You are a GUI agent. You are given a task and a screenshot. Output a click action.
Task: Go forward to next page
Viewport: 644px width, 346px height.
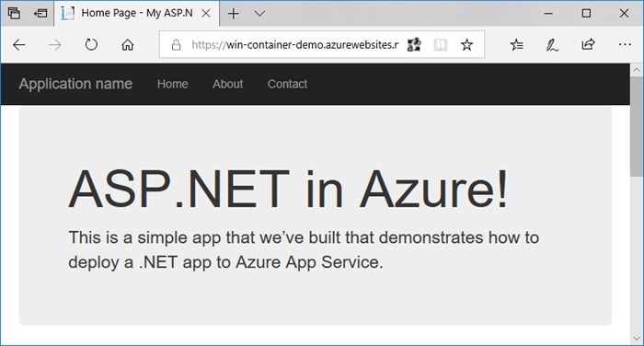(x=54, y=45)
